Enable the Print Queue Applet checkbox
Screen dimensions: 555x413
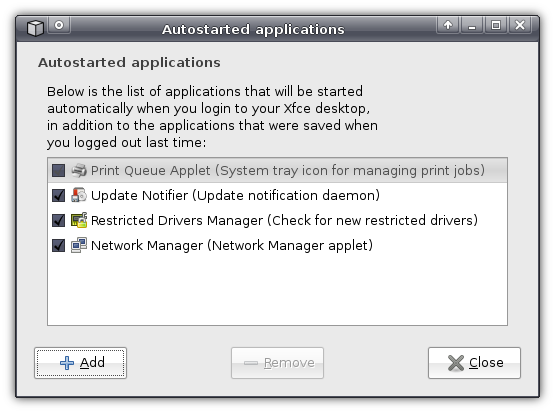58,171
